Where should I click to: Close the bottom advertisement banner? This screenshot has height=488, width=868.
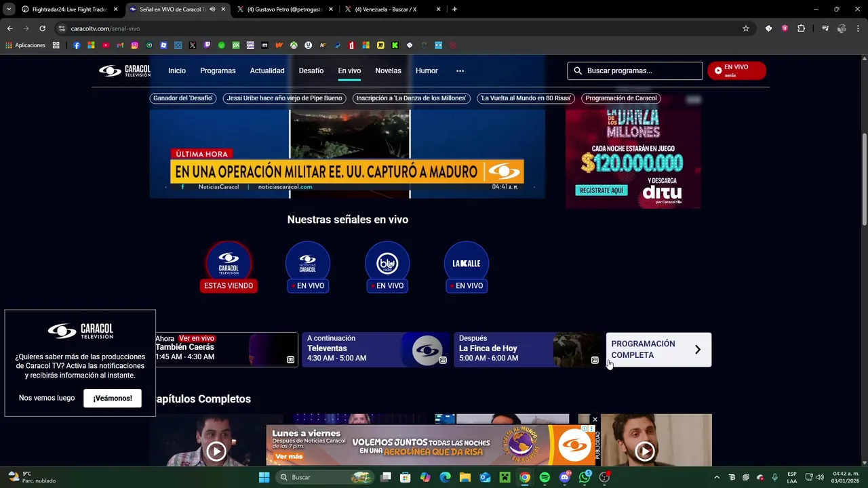tap(595, 420)
